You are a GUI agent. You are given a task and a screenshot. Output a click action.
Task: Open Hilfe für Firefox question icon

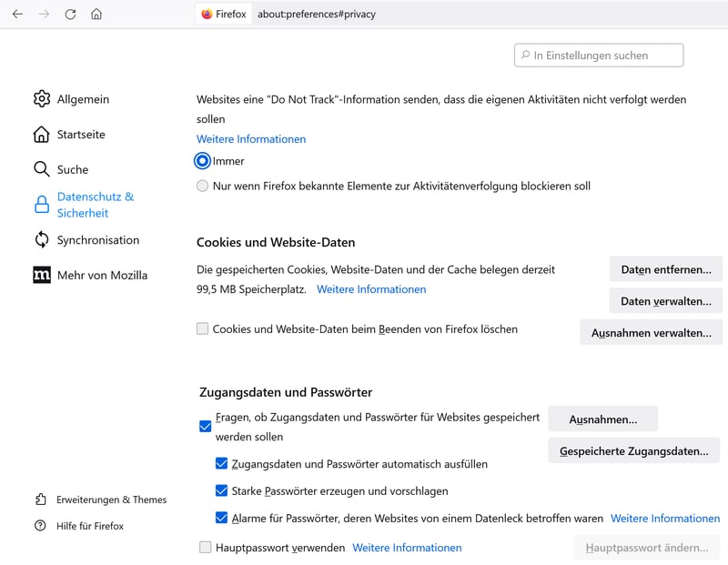[41, 526]
